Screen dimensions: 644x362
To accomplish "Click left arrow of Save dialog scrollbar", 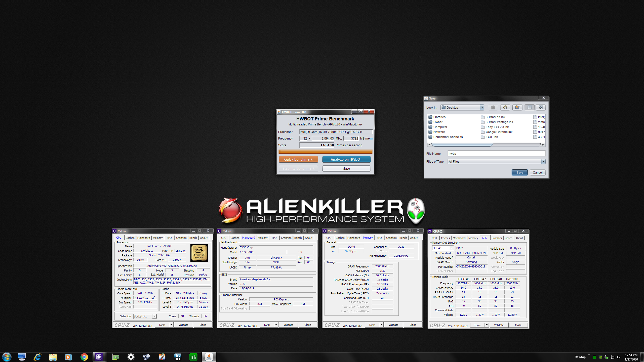I will [x=429, y=145].
